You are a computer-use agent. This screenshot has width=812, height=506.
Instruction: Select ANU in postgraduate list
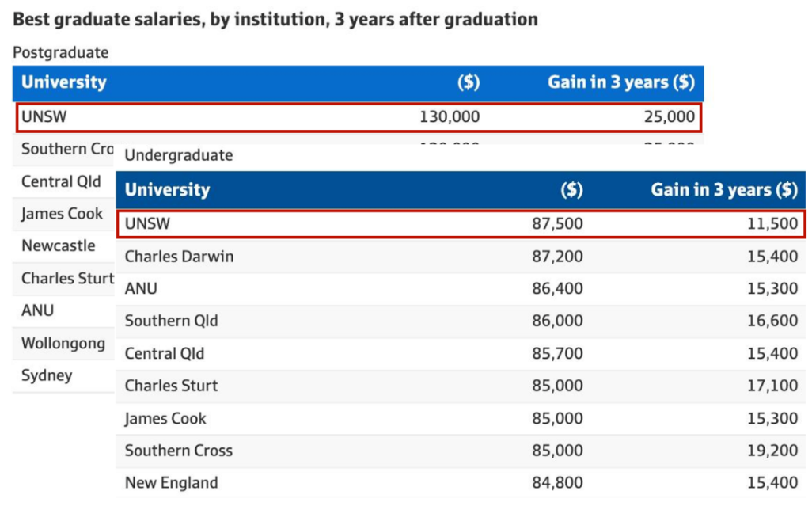[x=37, y=310]
